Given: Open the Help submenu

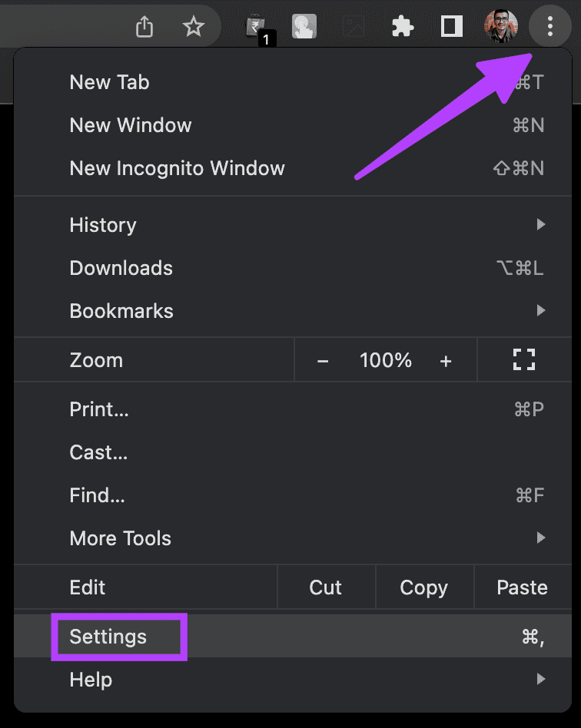Looking at the screenshot, I should pyautogui.click(x=293, y=680).
